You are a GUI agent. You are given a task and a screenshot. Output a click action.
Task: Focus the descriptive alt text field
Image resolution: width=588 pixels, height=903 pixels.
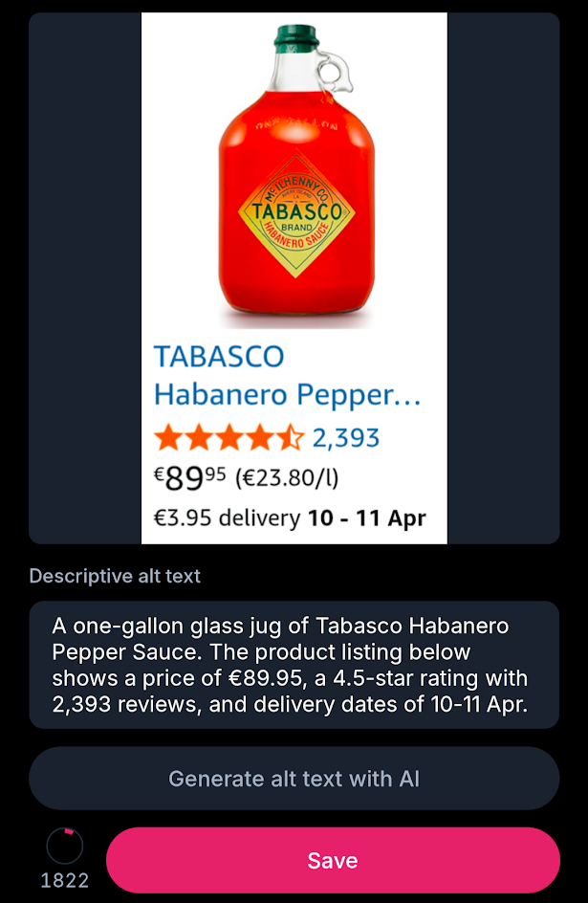click(294, 665)
